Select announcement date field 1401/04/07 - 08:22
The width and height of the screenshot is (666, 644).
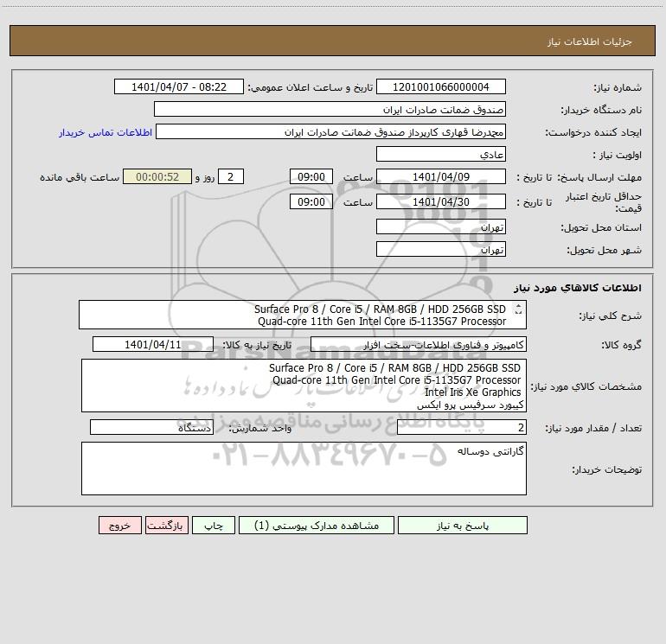click(x=179, y=86)
